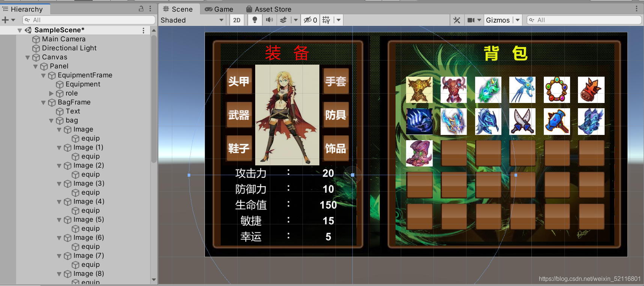Collapse the bag node
This screenshot has height=286, width=644.
(51, 120)
